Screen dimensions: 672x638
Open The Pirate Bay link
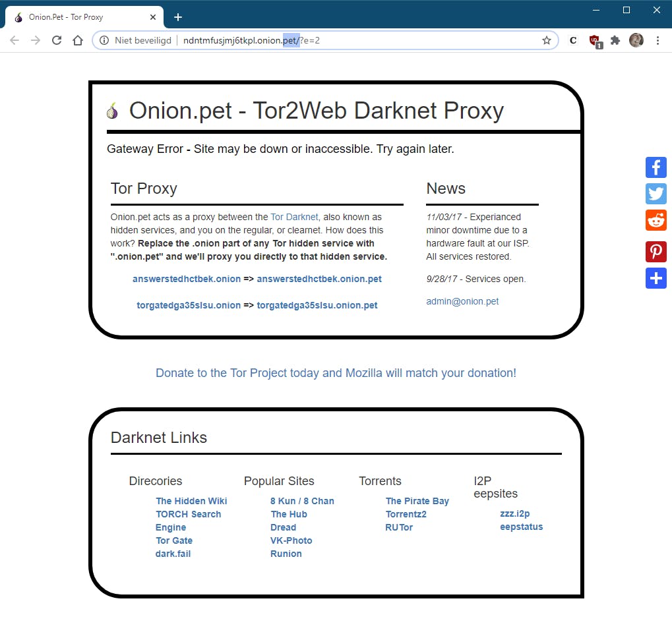(417, 501)
